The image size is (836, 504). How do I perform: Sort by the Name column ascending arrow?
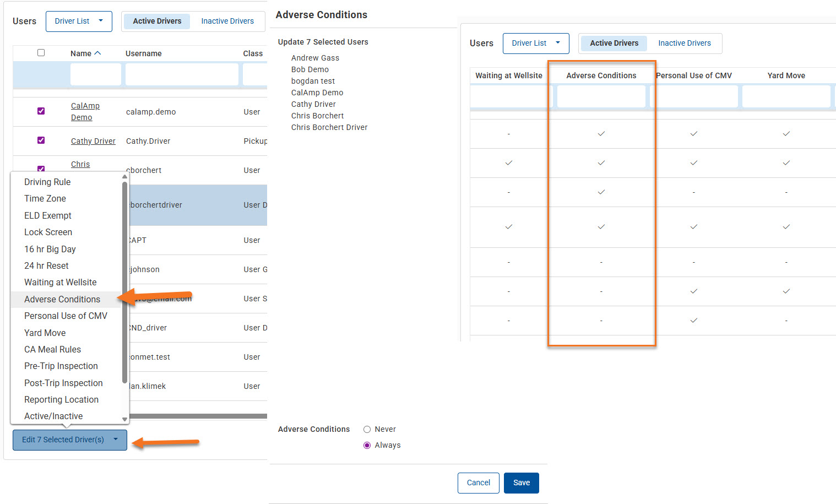(98, 53)
